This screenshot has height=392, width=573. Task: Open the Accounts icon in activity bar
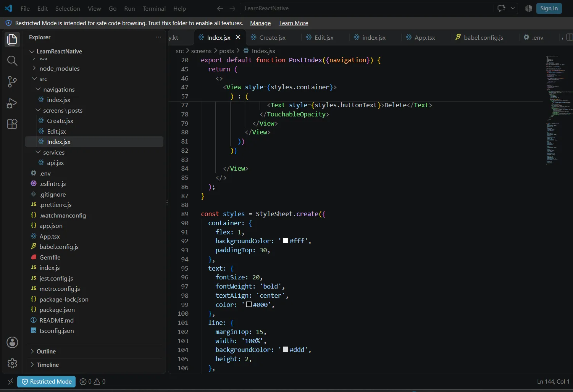12,342
